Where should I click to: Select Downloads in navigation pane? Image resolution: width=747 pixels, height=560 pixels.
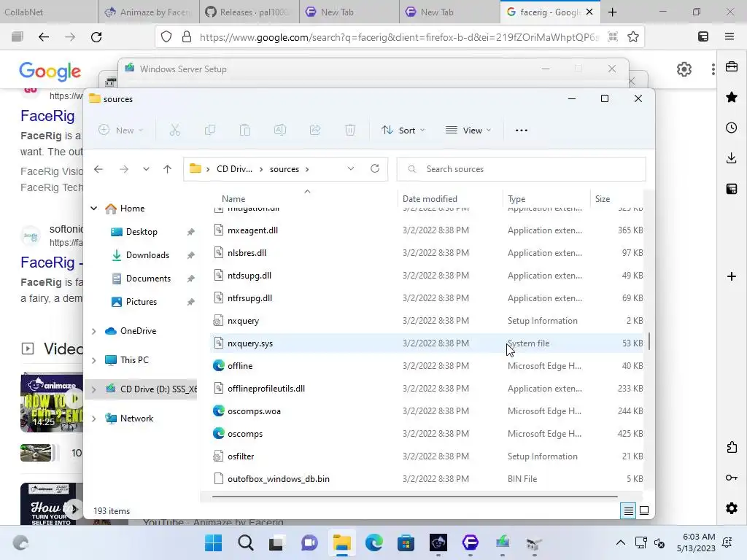147,255
